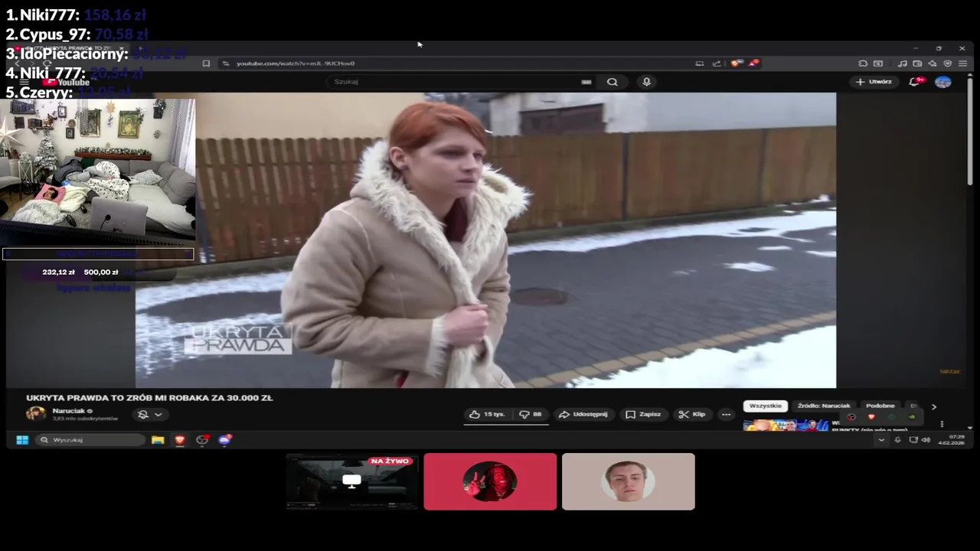This screenshot has width=980, height=551.
Task: Create a clip with the Klip button
Action: click(692, 414)
